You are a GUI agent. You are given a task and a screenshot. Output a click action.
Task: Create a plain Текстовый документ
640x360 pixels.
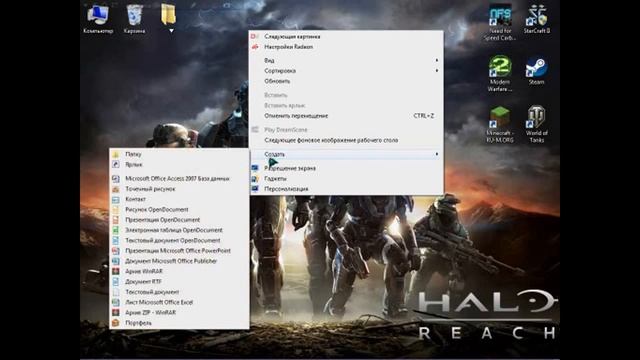179,292
